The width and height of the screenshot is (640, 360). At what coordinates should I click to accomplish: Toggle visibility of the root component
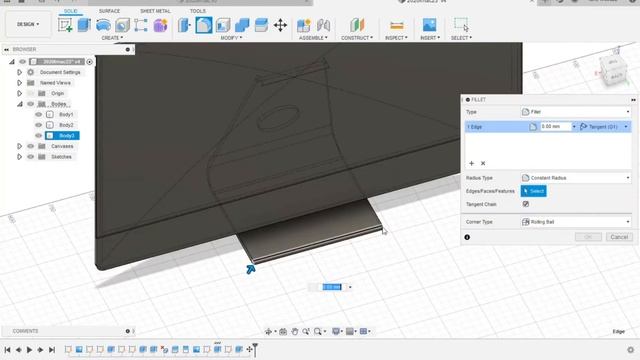coord(22,62)
